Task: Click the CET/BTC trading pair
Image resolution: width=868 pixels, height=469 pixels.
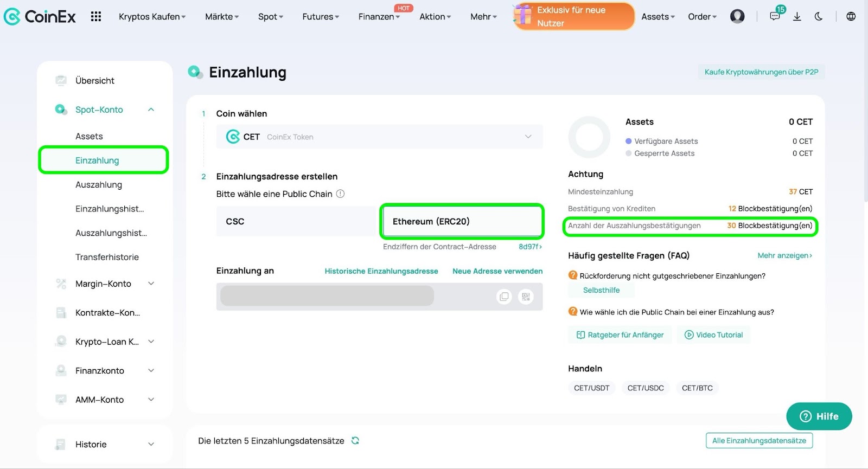Action: (x=697, y=388)
